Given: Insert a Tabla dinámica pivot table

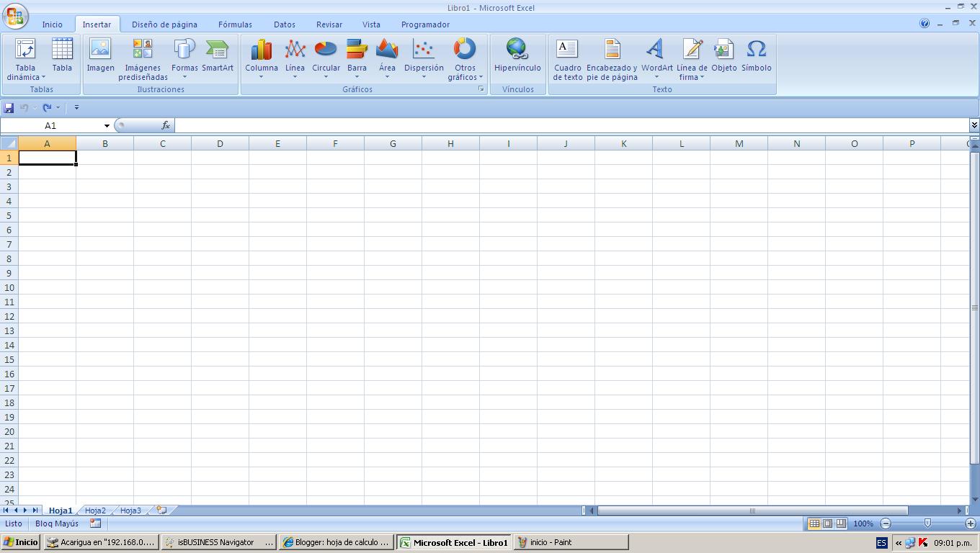Looking at the screenshot, I should 25,59.
